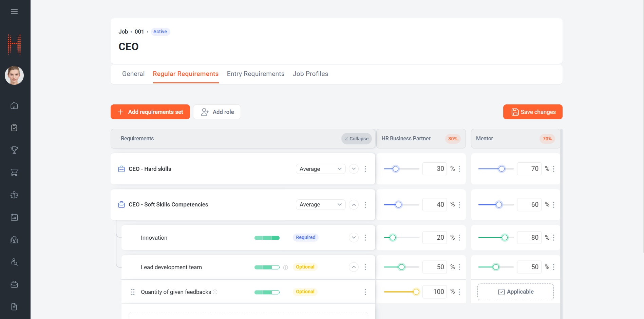Screen dimensions: 644x319
Task: Click the Add role button
Action: pos(217,112)
